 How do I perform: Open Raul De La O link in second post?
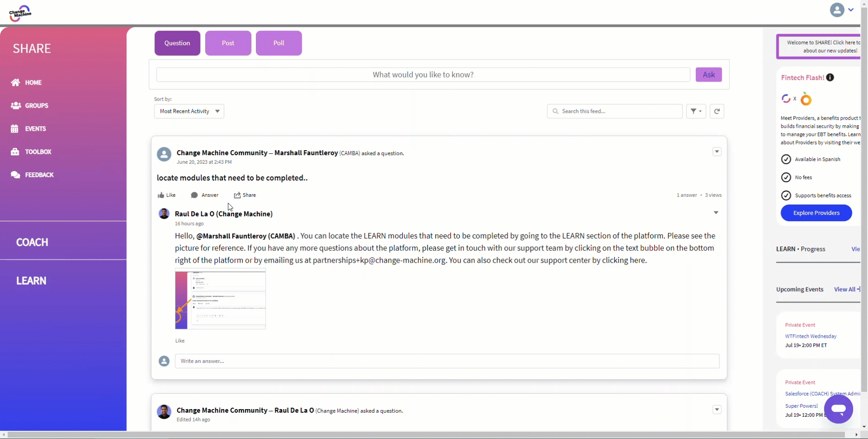pos(294,410)
